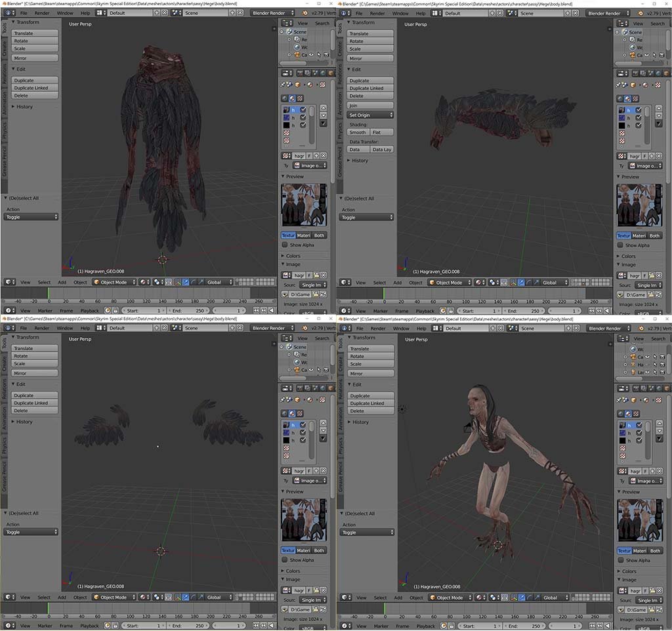This screenshot has height=631, width=672.
Task: Disable the third texture slot checkbox in the two feather clusters window
Action: [303, 440]
